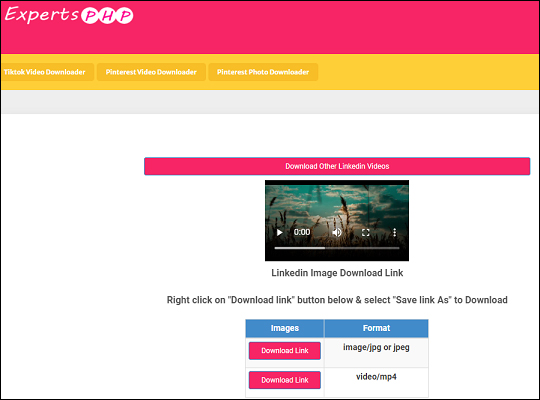Open Pinterest Photo Downloader

(x=263, y=72)
